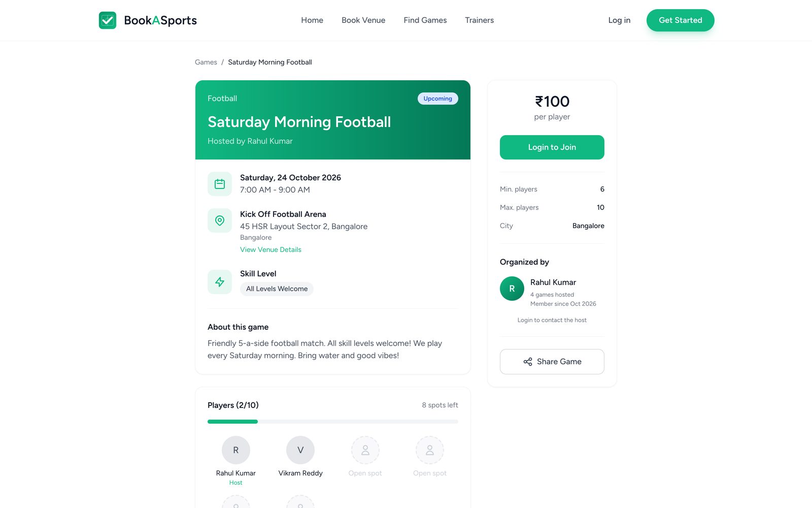Click the share icon in Share Game
This screenshot has height=508, width=812.
coord(528,362)
